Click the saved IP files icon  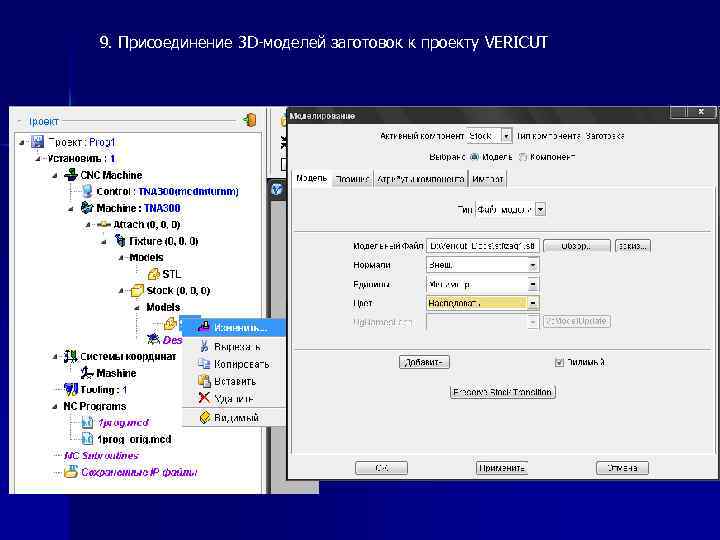pyautogui.click(x=71, y=472)
